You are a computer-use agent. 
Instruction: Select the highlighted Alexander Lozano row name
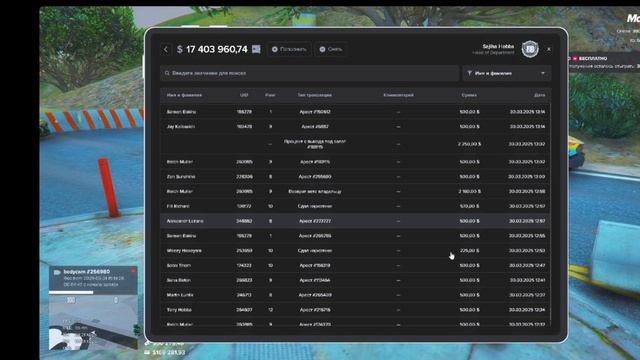pyautogui.click(x=185, y=221)
